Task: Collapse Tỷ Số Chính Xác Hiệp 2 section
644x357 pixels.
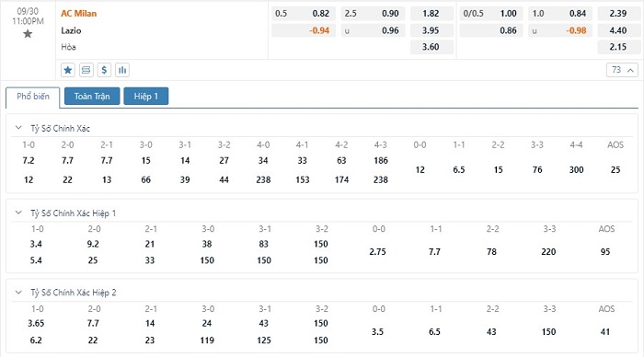Action: click(18, 293)
